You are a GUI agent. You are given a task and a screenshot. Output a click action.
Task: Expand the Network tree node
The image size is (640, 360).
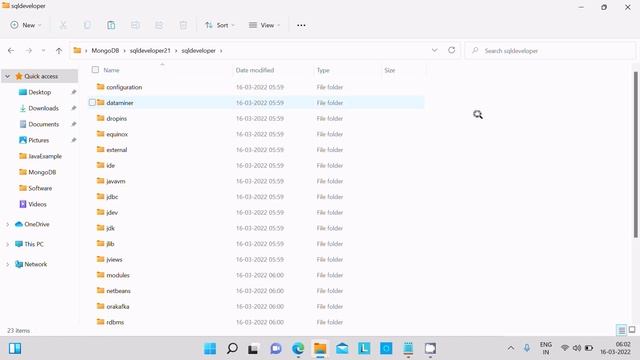click(x=7, y=264)
